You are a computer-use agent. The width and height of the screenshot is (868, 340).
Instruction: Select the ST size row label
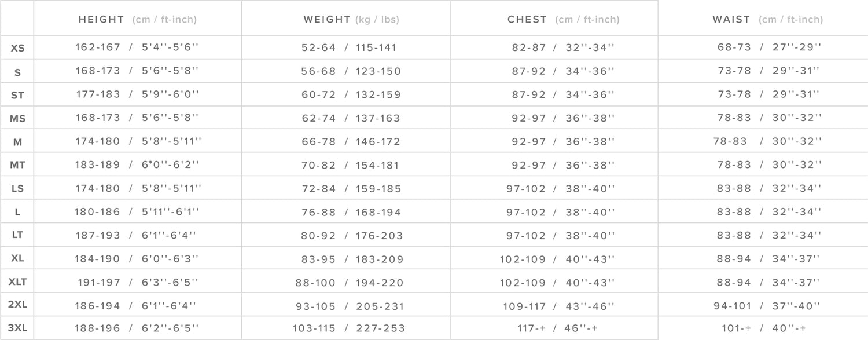pos(17,95)
